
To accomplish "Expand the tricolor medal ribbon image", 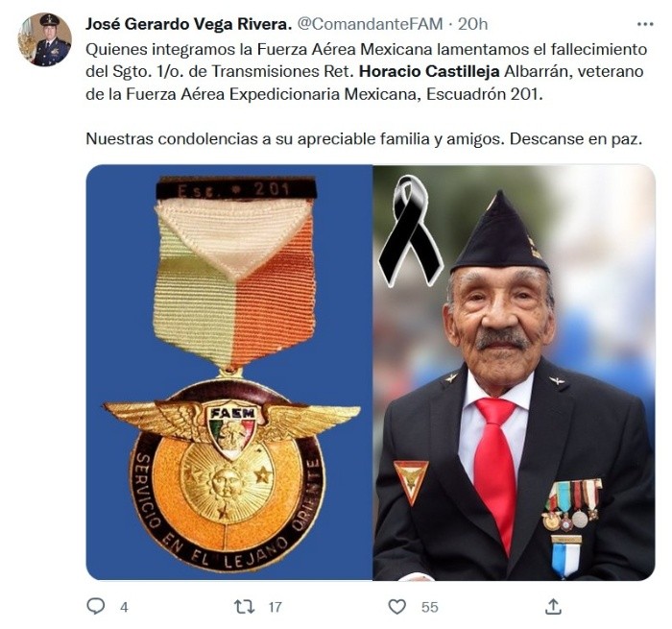I will click(229, 373).
